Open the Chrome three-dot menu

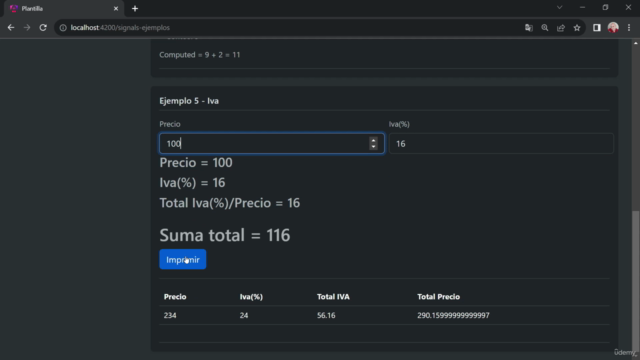pos(629,28)
